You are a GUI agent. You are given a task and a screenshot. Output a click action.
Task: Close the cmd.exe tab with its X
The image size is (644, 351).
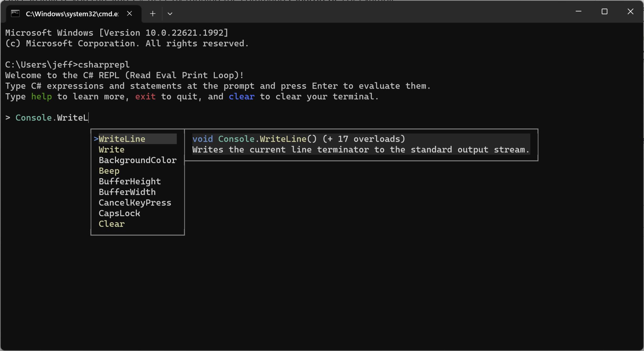coord(130,13)
